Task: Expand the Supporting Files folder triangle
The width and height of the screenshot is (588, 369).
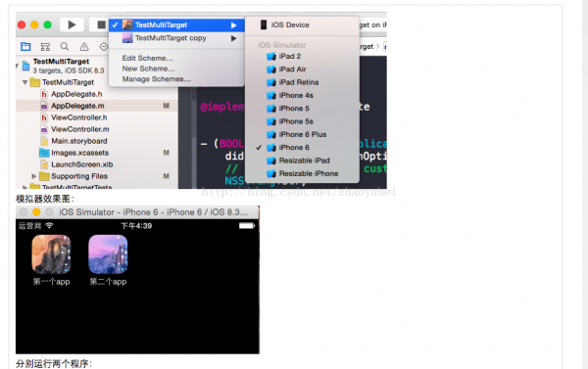Action: click(34, 176)
